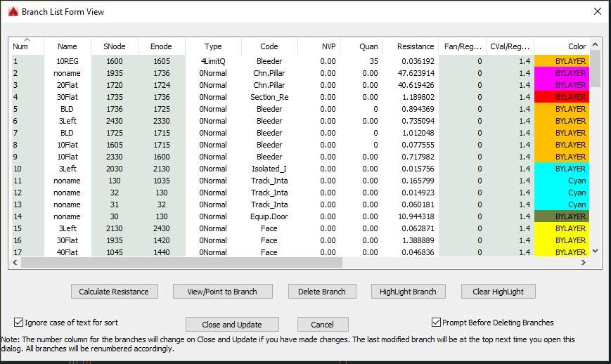Click resistance value 1.012048
The height and width of the screenshot is (364, 611).
418,133
